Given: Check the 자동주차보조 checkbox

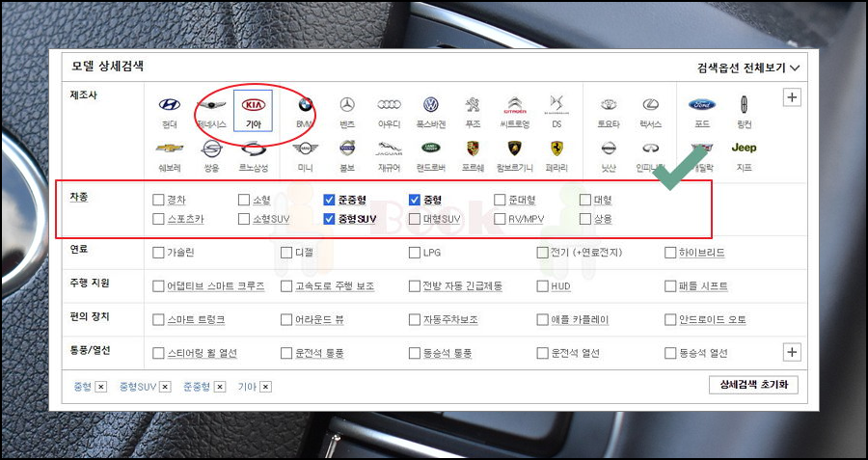Looking at the screenshot, I should point(415,320).
